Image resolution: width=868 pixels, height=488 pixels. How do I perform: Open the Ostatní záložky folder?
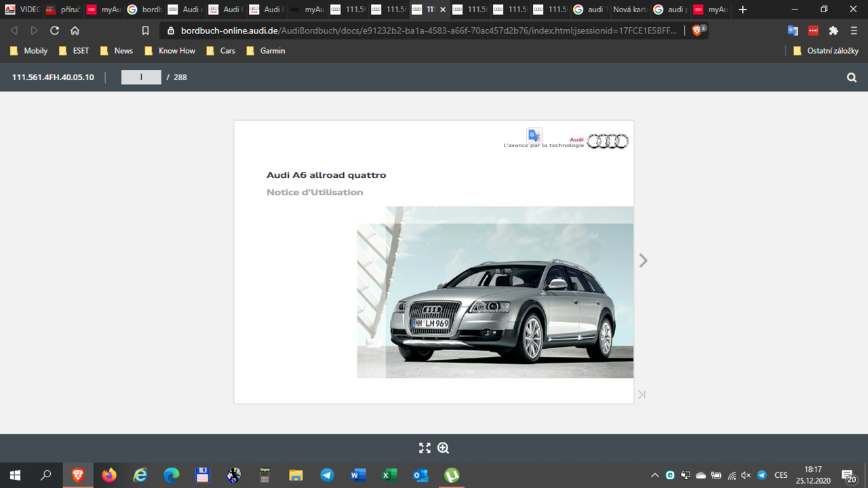click(826, 51)
